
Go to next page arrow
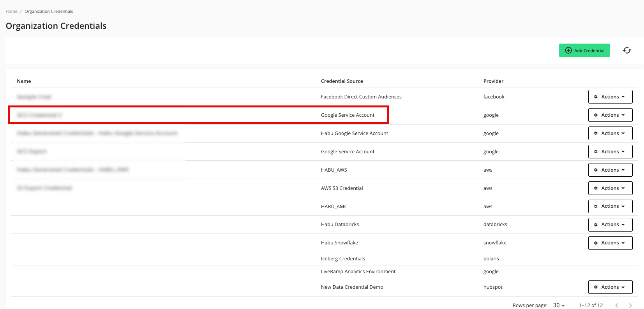[630, 305]
